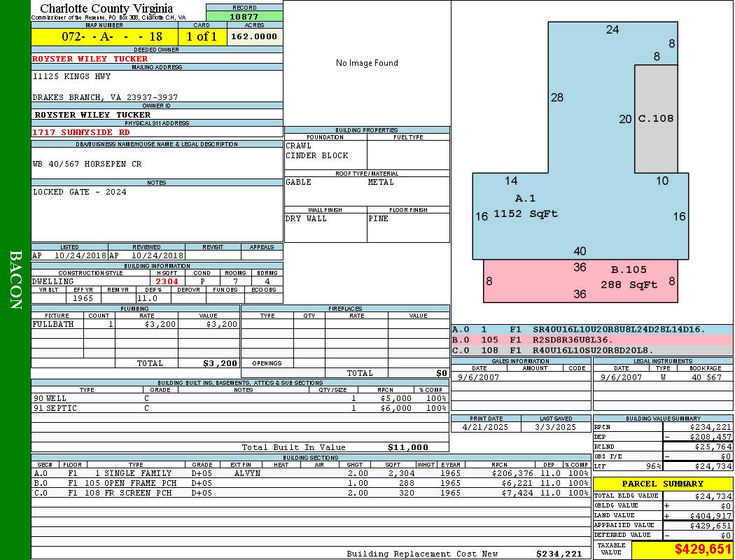This screenshot has width=735, height=560.
Task: Click the BACON label on green sidebar
Action: tap(15, 279)
